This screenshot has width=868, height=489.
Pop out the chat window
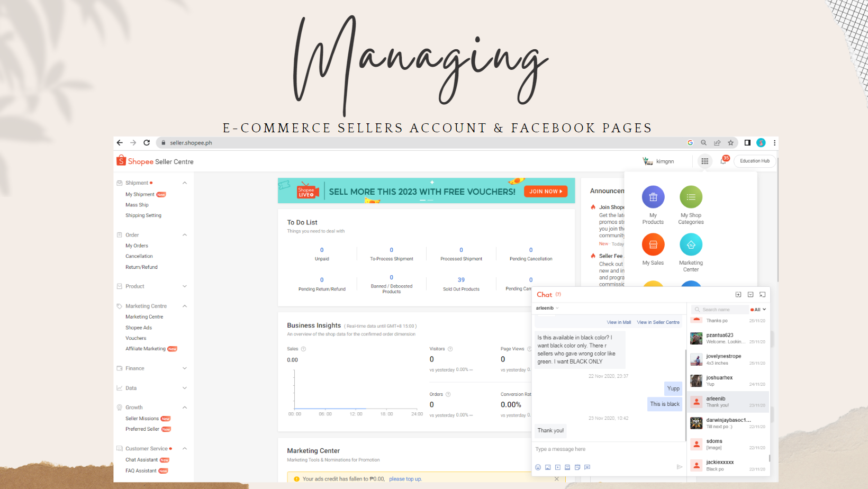763,295
